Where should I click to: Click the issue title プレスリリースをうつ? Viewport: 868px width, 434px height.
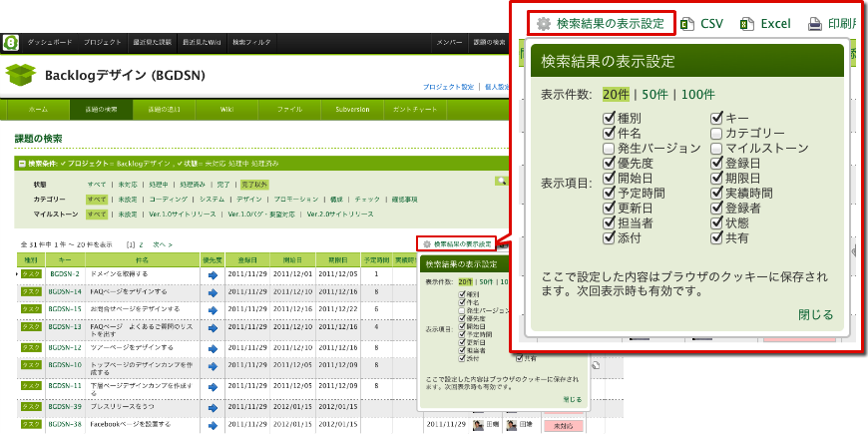122,407
